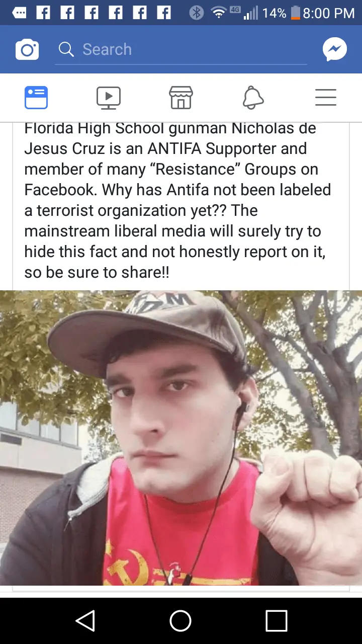Switch to the News Feed tab
This screenshot has width=362, height=644.
click(x=36, y=98)
